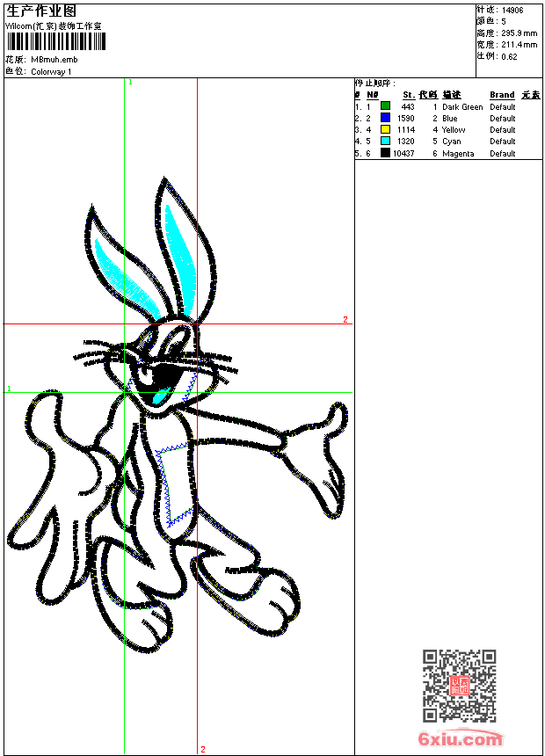Click the Brand column header

[502, 95]
